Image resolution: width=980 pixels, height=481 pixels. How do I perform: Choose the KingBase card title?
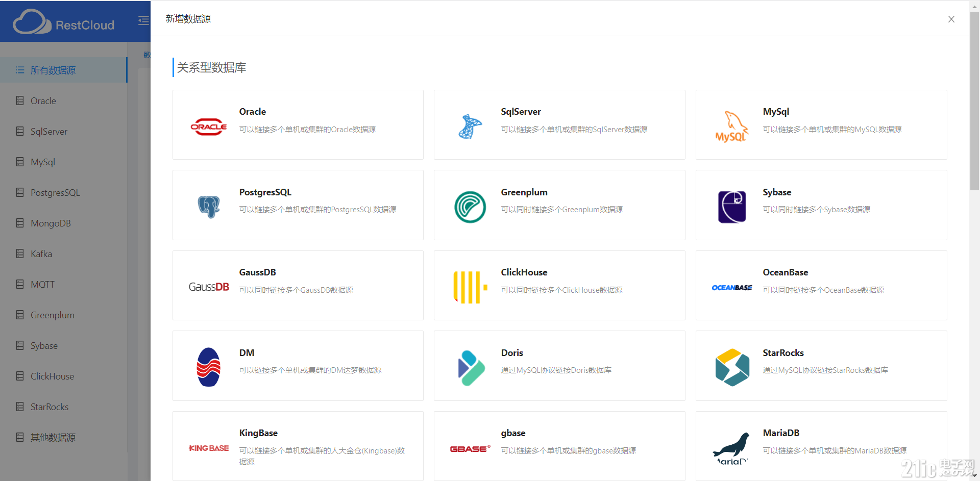pyautogui.click(x=258, y=433)
